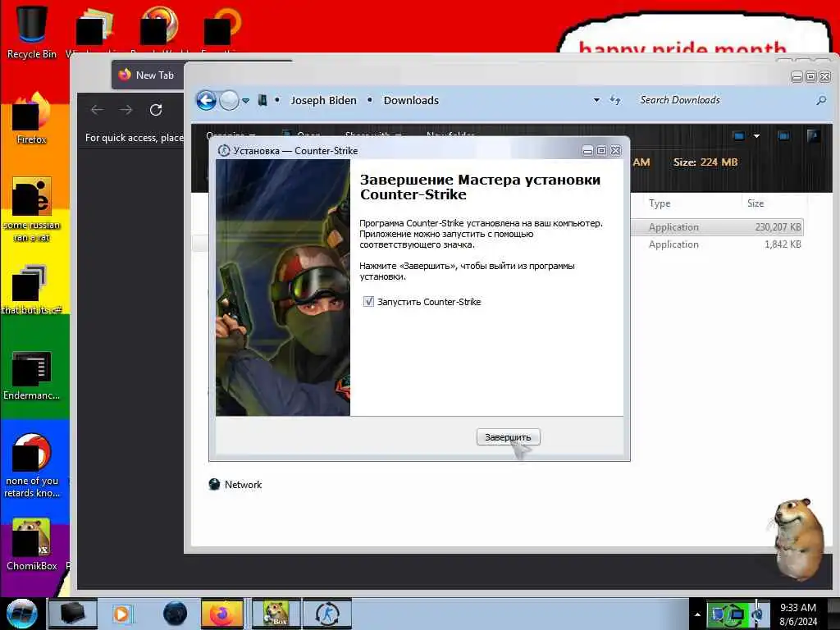Click the Firefox reload button
This screenshot has width=840, height=630.
coord(156,110)
